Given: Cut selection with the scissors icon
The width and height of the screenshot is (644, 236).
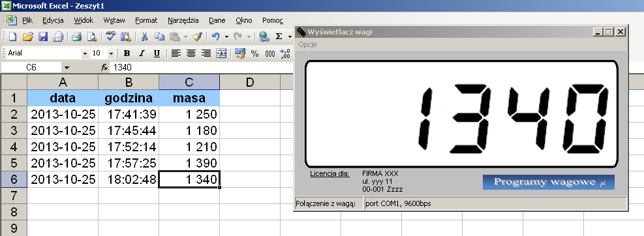Looking at the screenshot, I should click(144, 37).
